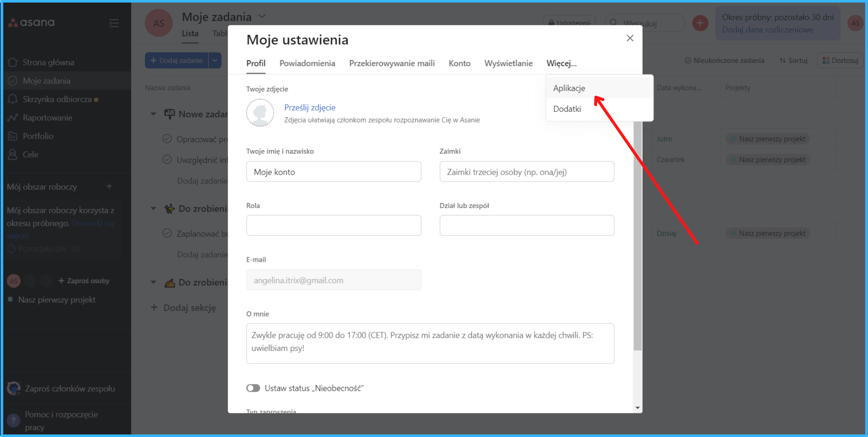
Task: Open Strona główna home icon
Action: tap(13, 62)
